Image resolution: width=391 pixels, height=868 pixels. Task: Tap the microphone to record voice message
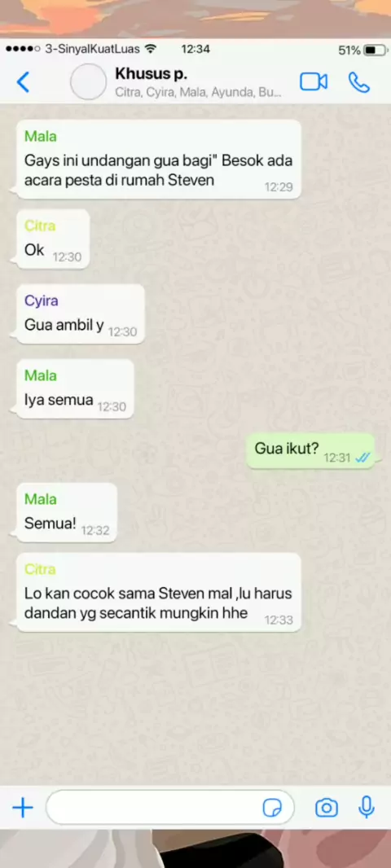coord(366,808)
